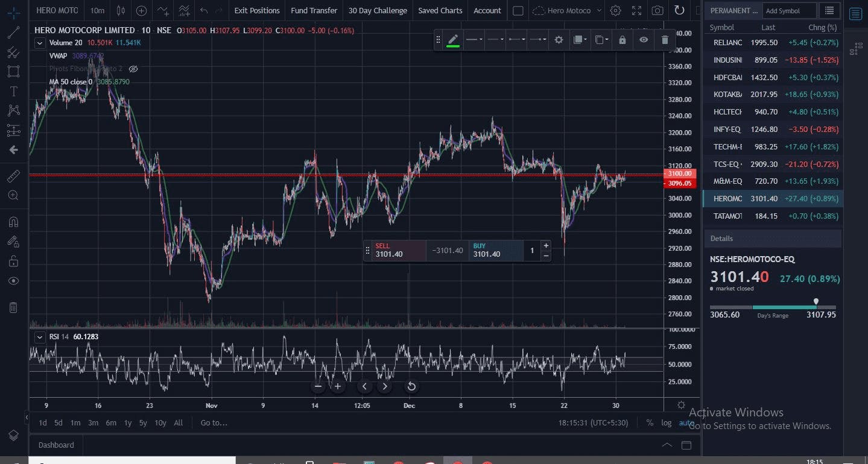Redo the chart action
Image resolution: width=868 pixels, height=464 pixels.
[x=219, y=10]
